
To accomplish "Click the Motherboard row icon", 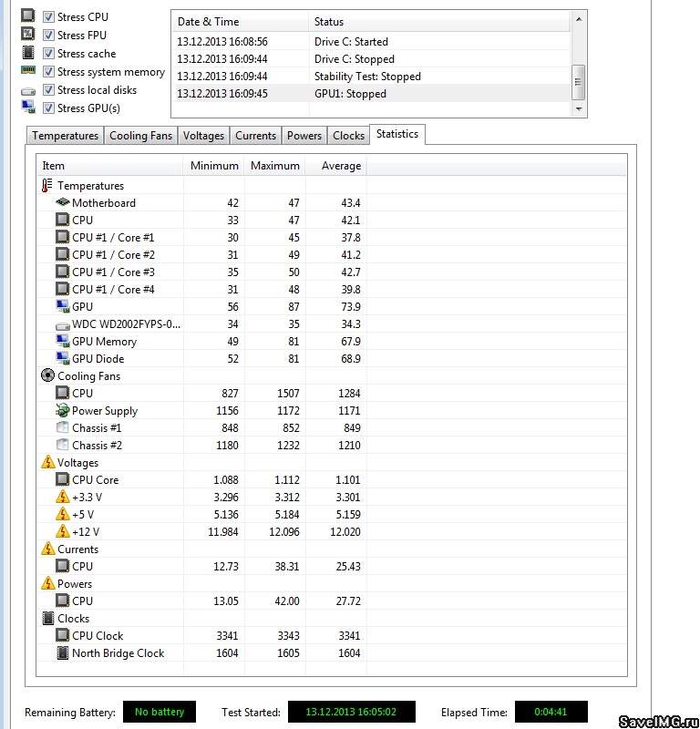I will [x=62, y=202].
